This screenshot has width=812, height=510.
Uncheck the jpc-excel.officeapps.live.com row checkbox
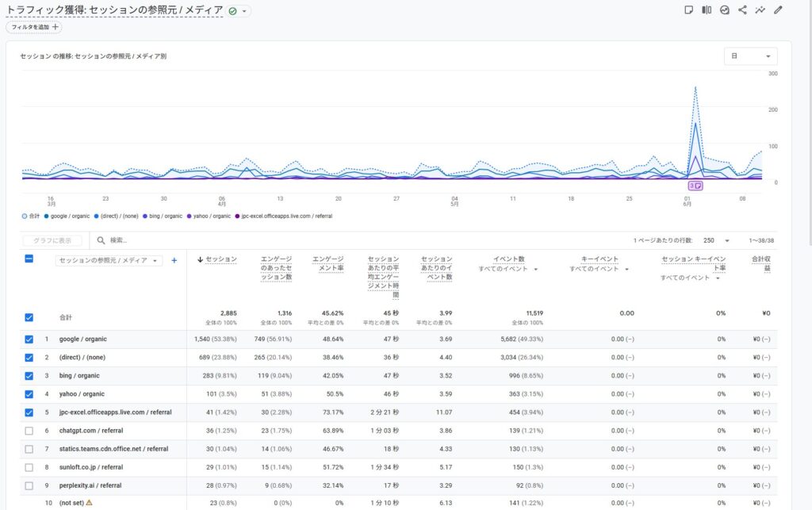click(29, 412)
